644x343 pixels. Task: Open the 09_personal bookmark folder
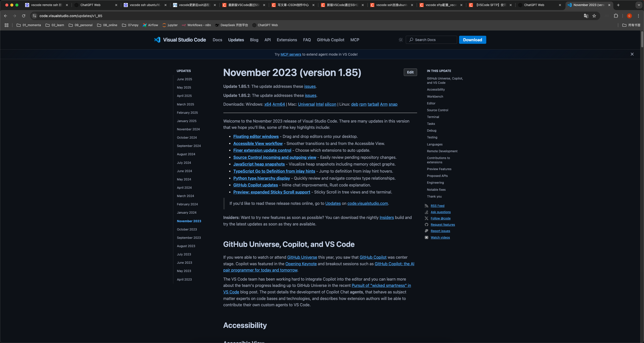[x=80, y=25]
